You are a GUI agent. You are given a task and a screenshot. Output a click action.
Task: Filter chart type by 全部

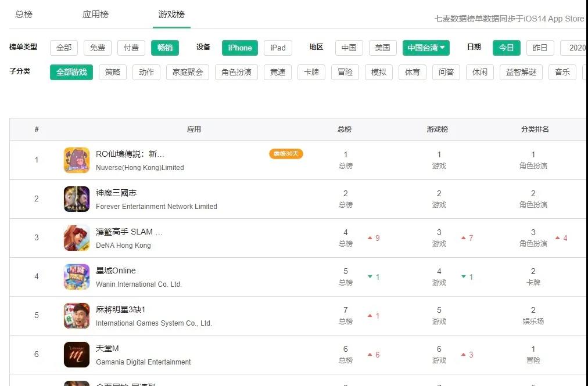point(64,48)
